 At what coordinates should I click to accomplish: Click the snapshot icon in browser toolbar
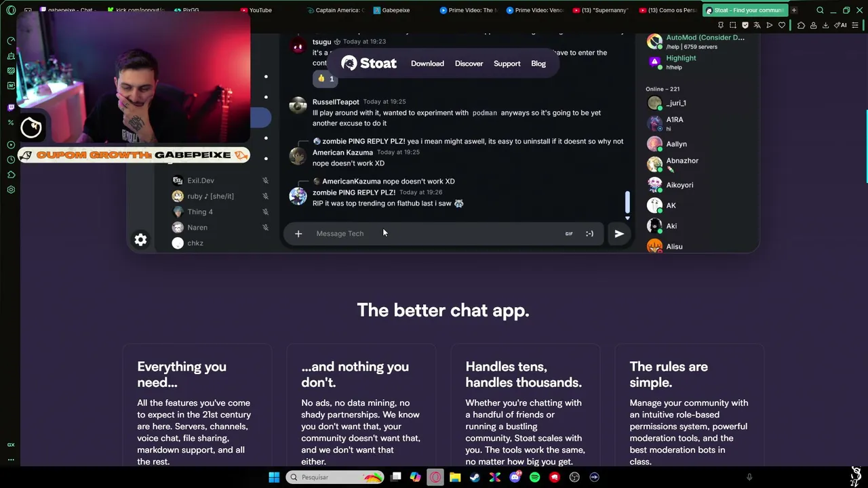click(x=733, y=25)
